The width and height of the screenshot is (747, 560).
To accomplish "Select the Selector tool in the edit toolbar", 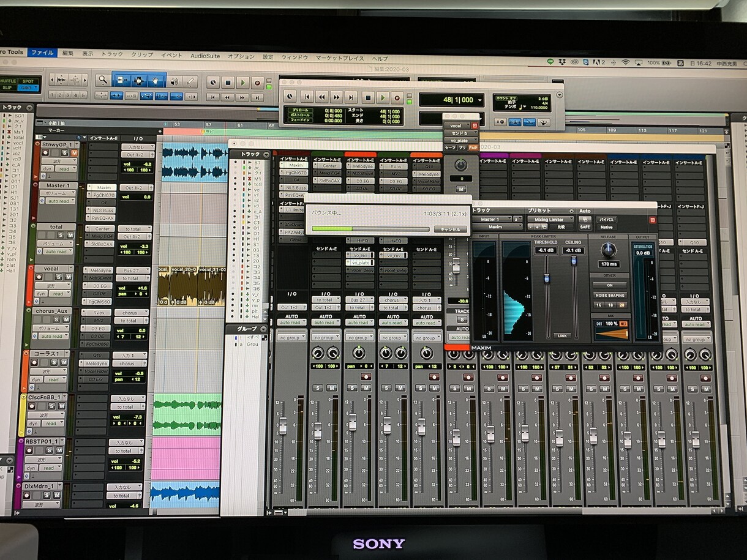I will pos(138,81).
